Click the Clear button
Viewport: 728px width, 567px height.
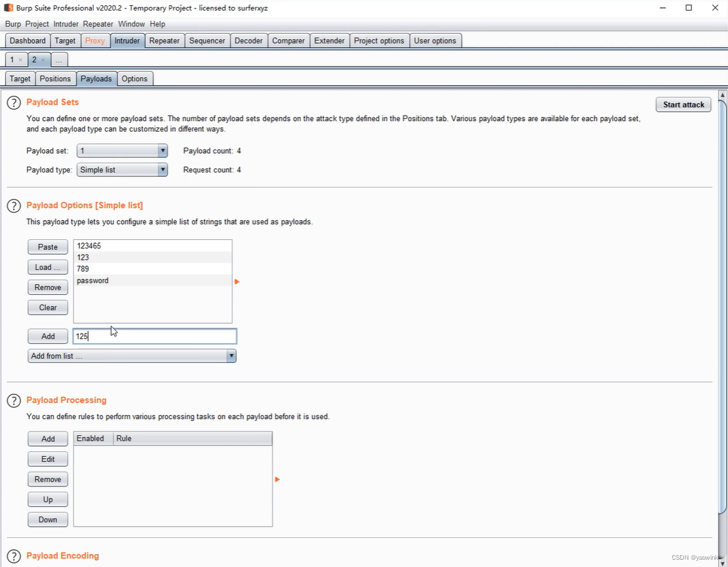48,308
